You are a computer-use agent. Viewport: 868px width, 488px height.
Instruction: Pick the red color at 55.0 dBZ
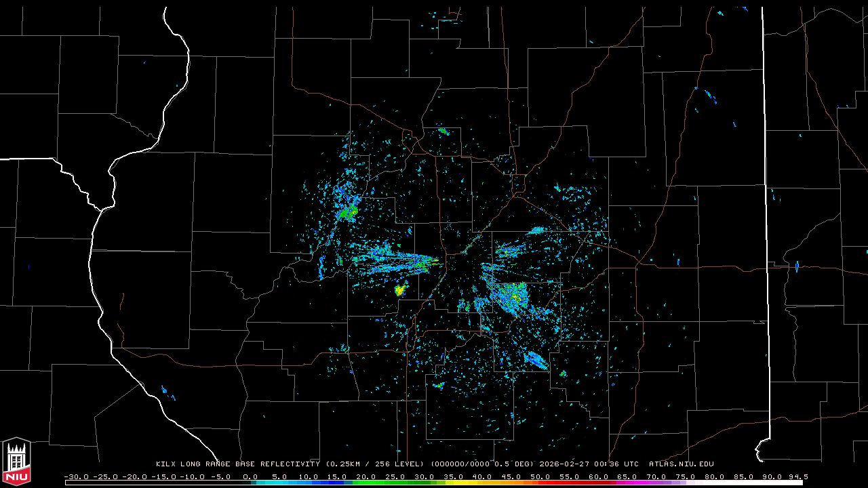coord(569,483)
